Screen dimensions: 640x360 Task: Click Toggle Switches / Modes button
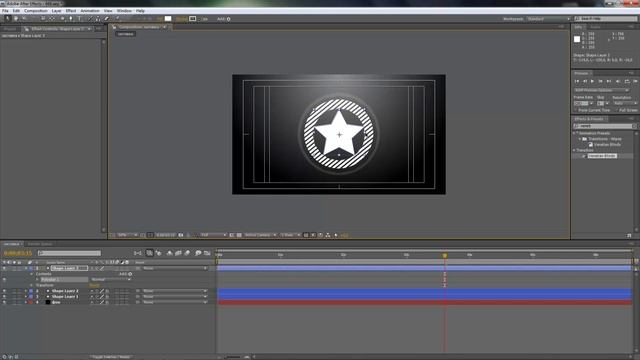[111, 357]
